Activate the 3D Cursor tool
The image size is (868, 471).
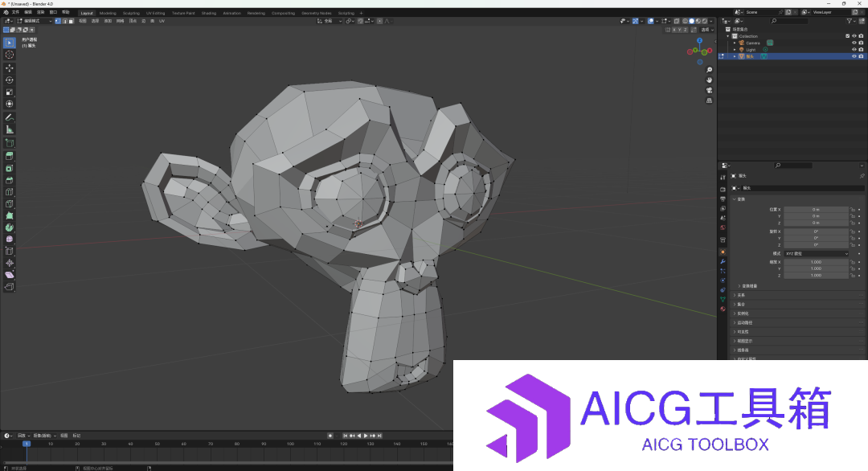point(10,55)
